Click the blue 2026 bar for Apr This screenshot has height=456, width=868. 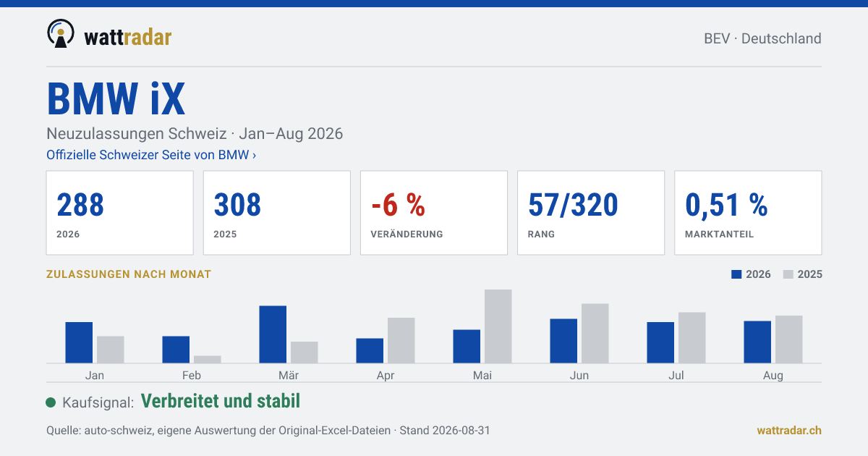[370, 350]
